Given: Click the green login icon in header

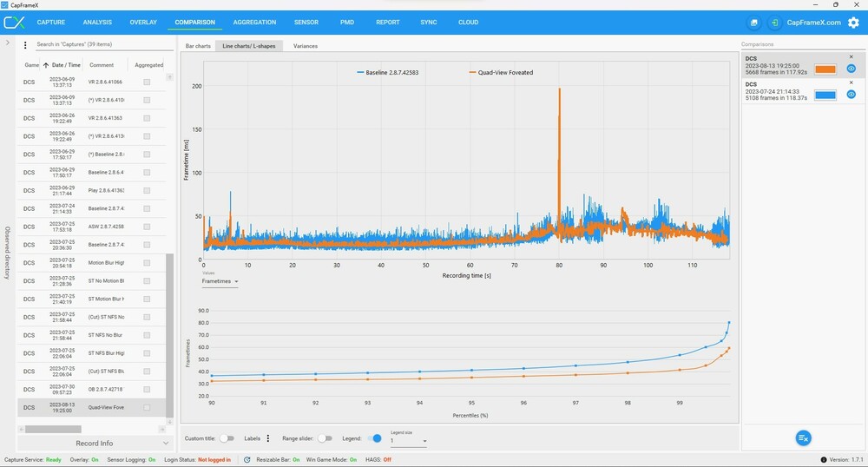Looking at the screenshot, I should (x=774, y=23).
